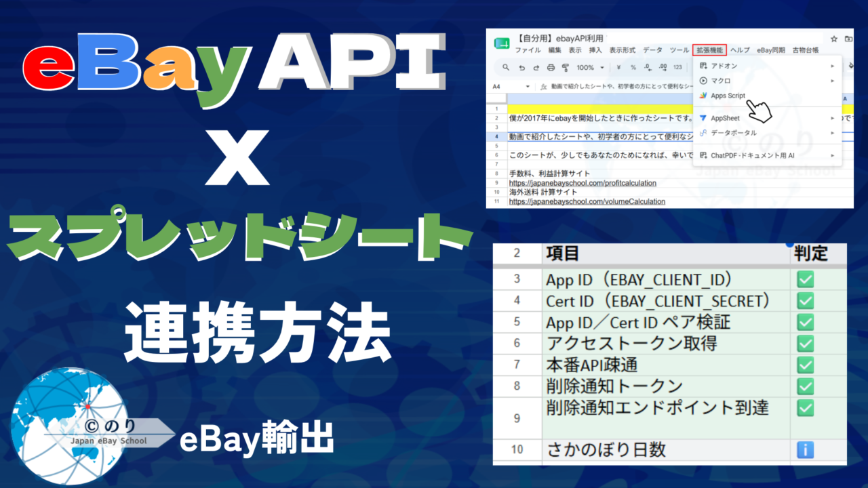
Task: Click the Apps Script colorful logo icon
Action: tap(703, 96)
